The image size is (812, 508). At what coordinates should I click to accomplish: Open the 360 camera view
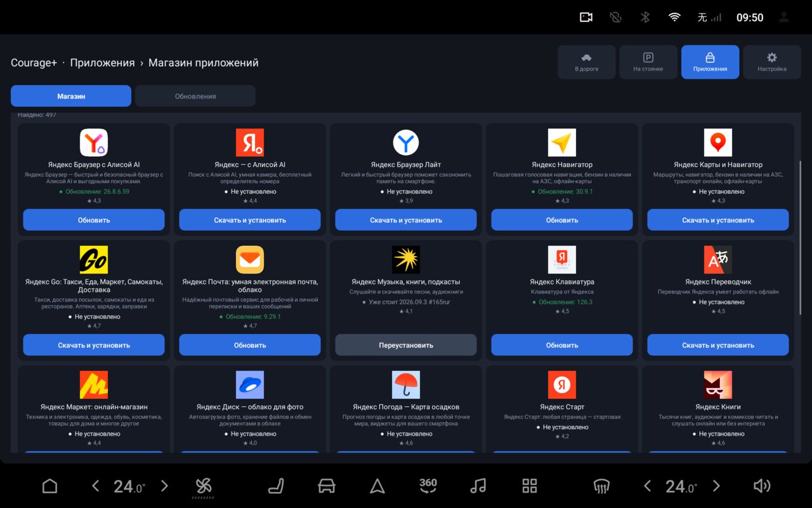pos(428,486)
